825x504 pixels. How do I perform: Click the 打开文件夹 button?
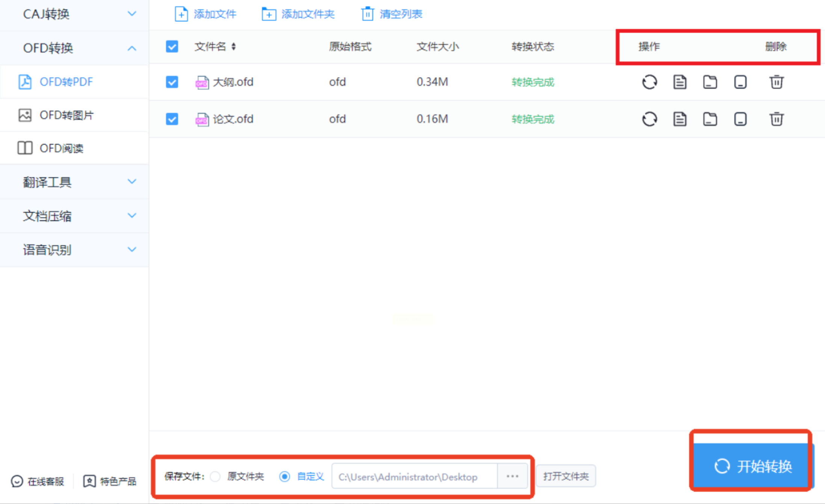tap(565, 476)
